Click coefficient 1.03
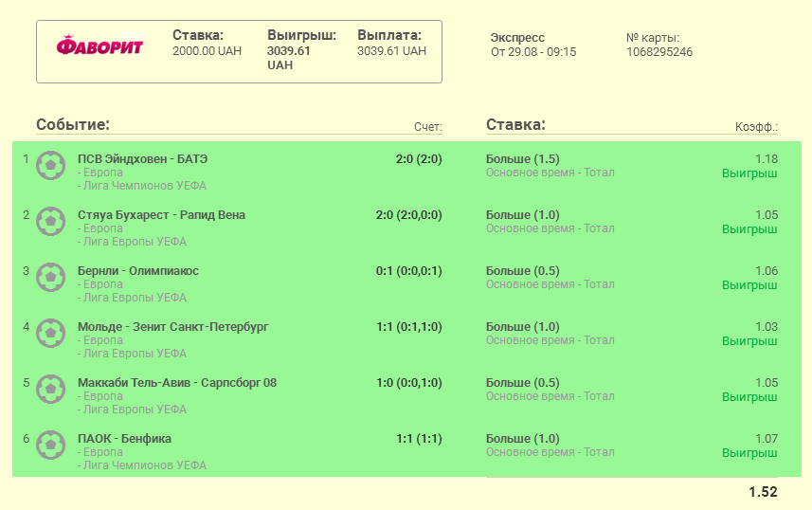Screen dimensions: 812x510 pyautogui.click(x=767, y=327)
